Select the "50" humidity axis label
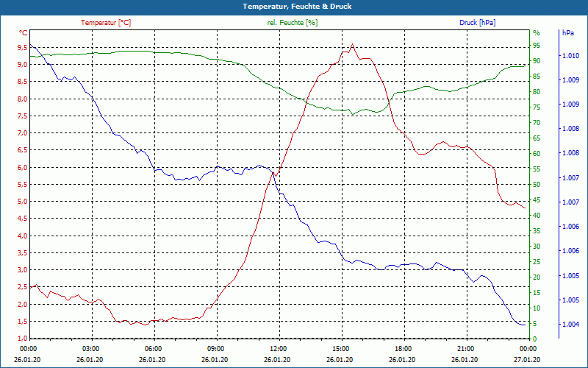This screenshot has height=368, width=588. point(537,185)
